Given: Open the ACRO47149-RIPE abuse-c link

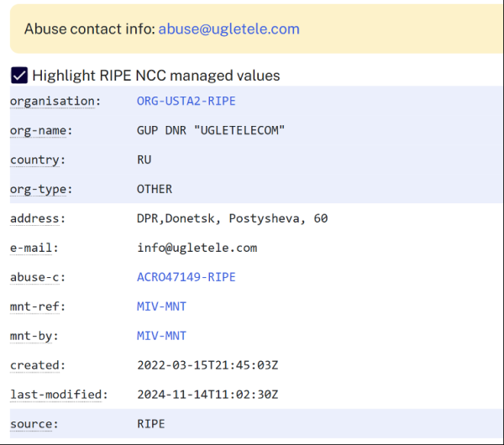Looking at the screenshot, I should tap(186, 277).
